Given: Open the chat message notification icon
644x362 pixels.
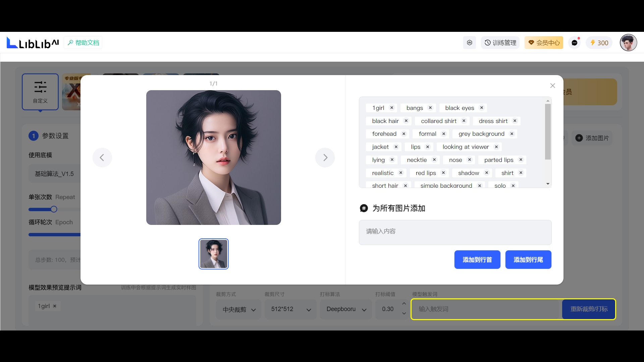Looking at the screenshot, I should (x=575, y=43).
